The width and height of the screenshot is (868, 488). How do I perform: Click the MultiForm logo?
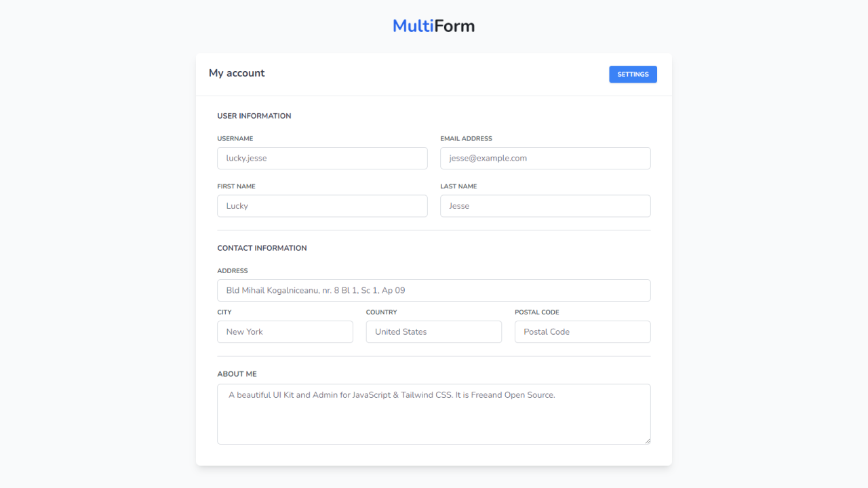click(433, 26)
